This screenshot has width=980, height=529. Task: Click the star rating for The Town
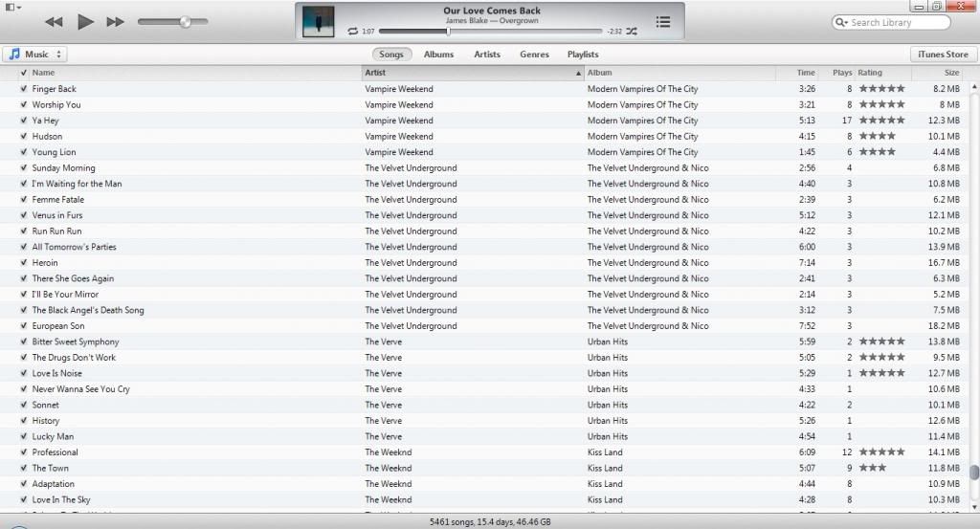click(873, 468)
